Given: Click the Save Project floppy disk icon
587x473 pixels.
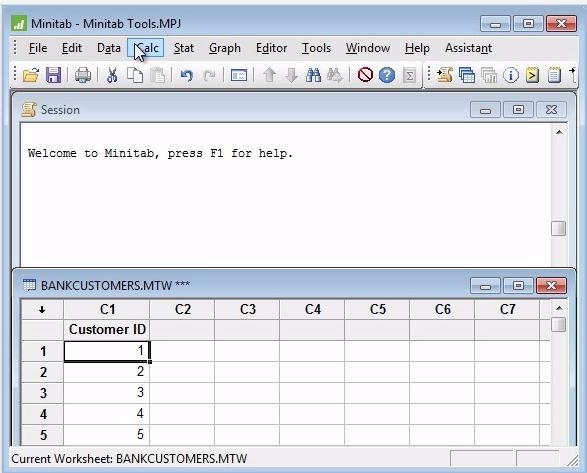Looking at the screenshot, I should coord(54,75).
